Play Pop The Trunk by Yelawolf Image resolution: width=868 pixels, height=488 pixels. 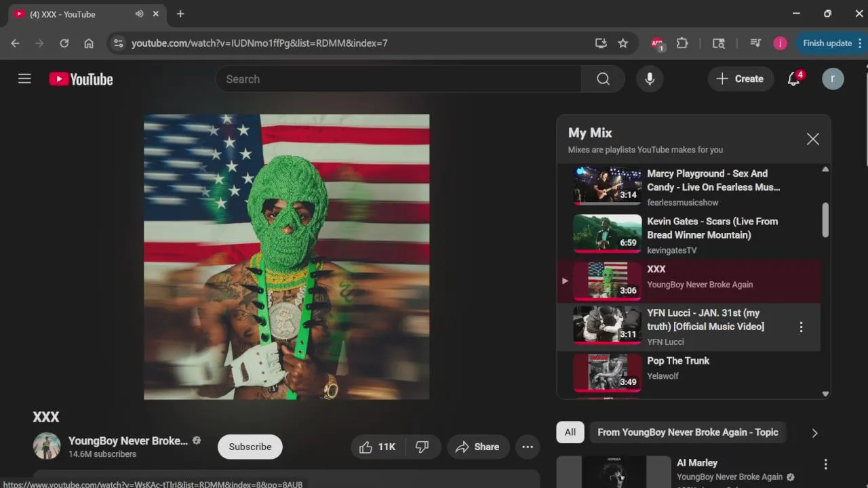(688, 373)
